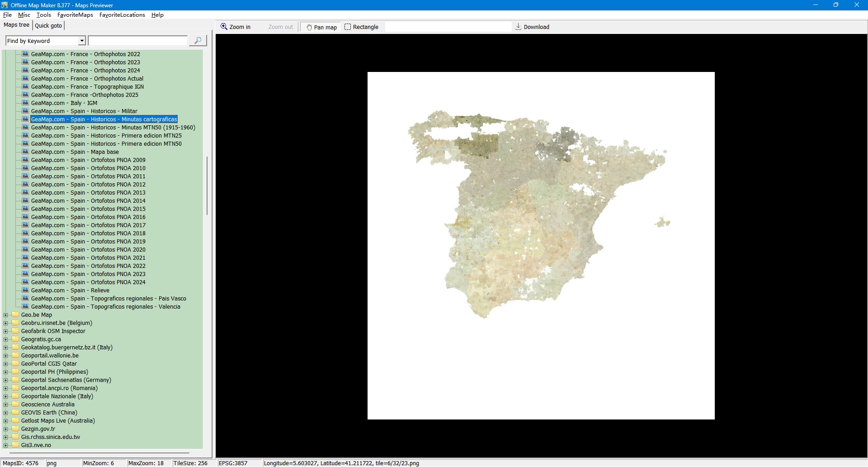Select the Rectangle selection tool
868x467 pixels.
[361, 27]
